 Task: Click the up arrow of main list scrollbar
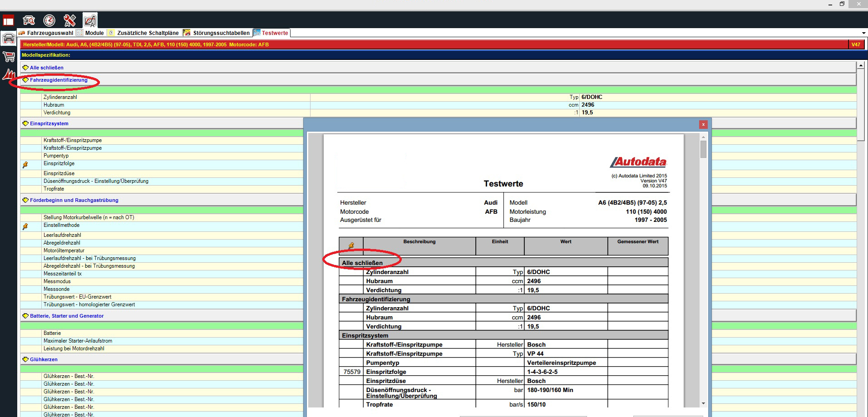[861, 66]
